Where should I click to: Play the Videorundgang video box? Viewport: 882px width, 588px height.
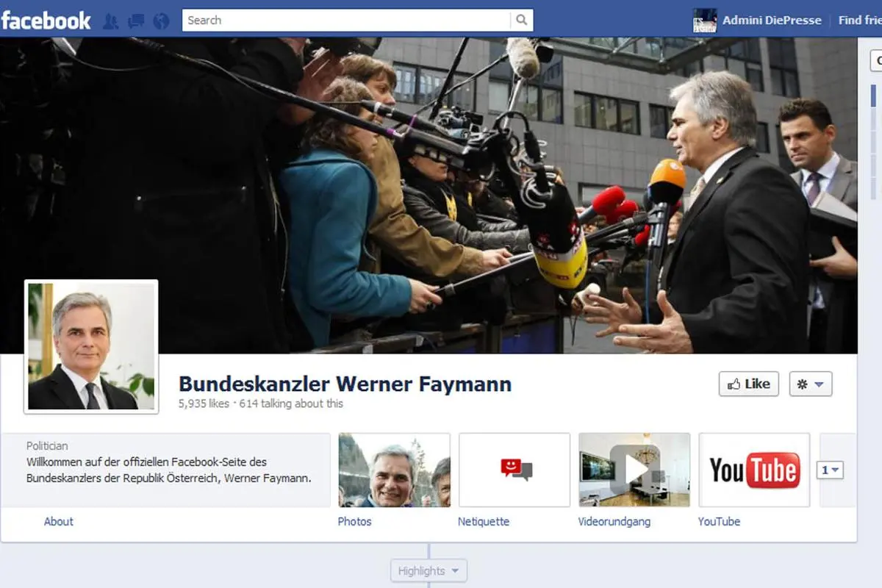[x=634, y=470]
